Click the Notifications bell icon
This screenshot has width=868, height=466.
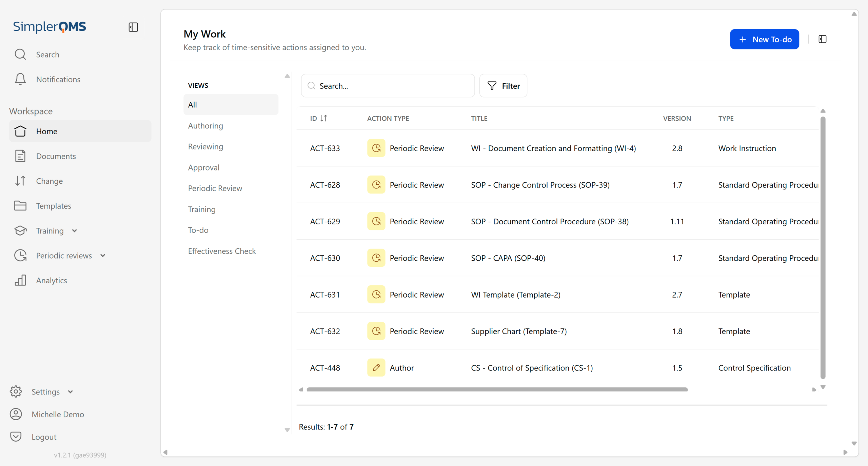click(20, 79)
